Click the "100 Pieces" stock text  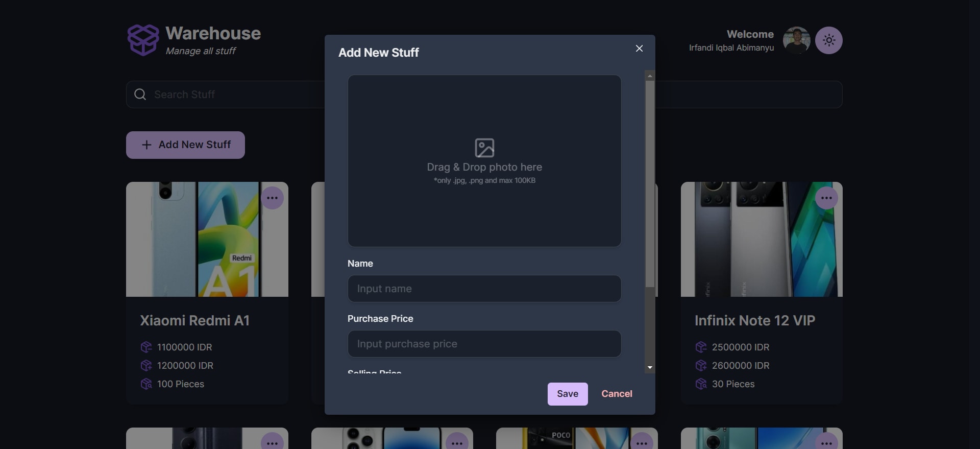click(181, 384)
